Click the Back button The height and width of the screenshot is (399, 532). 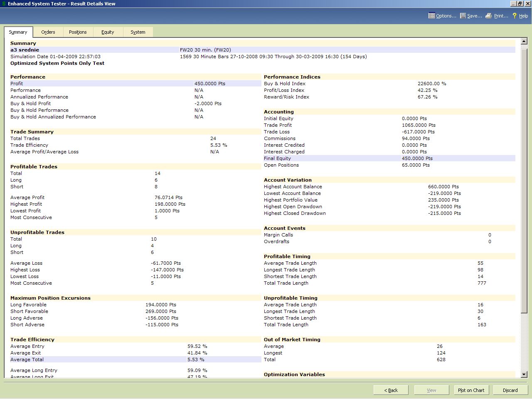391,390
